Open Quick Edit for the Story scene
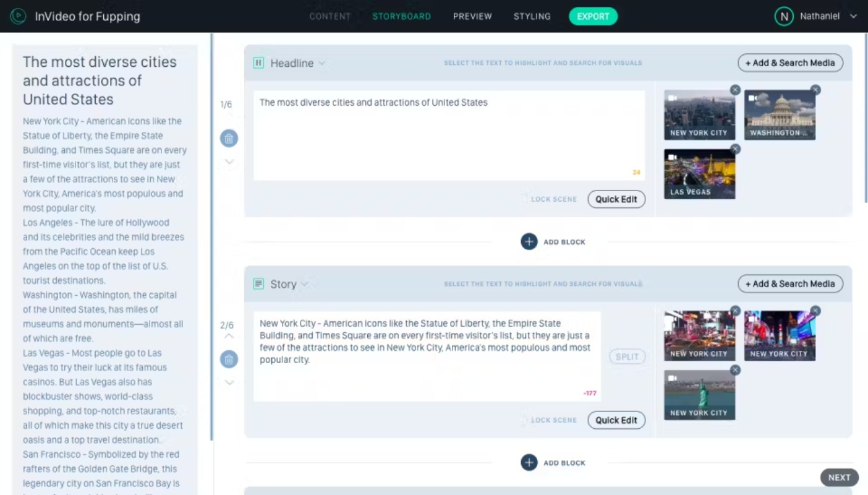Screen dimensions: 868x495 (616, 420)
